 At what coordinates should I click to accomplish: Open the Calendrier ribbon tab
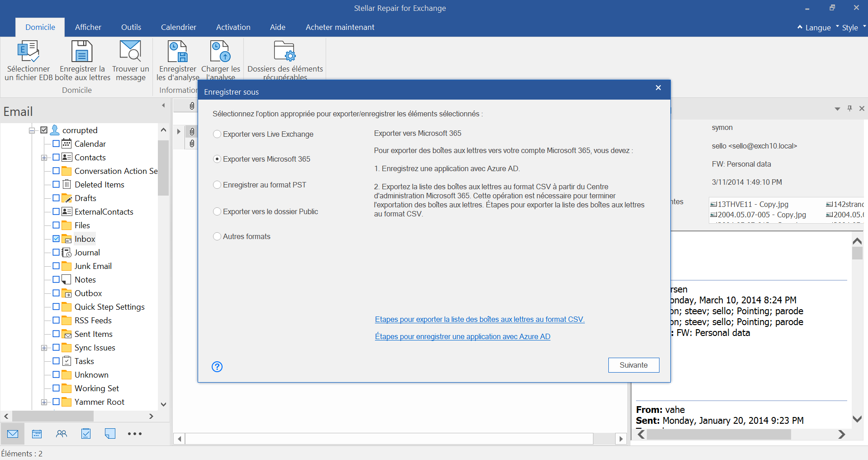(179, 27)
